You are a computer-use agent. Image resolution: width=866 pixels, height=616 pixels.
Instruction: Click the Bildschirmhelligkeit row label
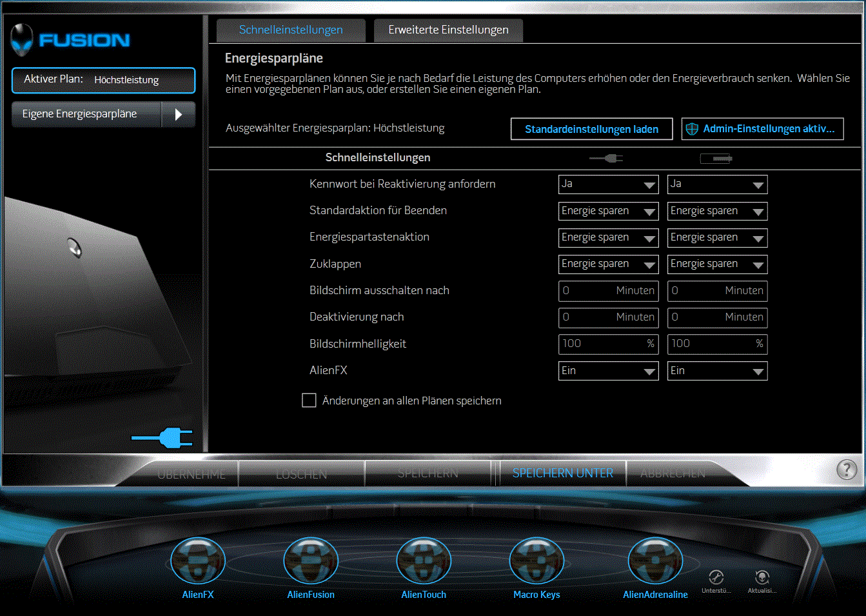coord(358,344)
